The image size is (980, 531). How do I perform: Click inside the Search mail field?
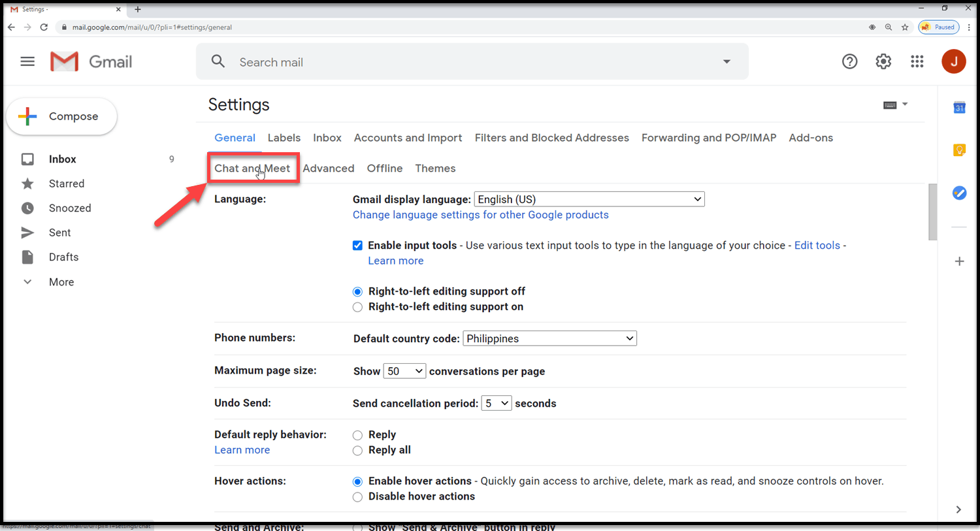tap(392, 61)
